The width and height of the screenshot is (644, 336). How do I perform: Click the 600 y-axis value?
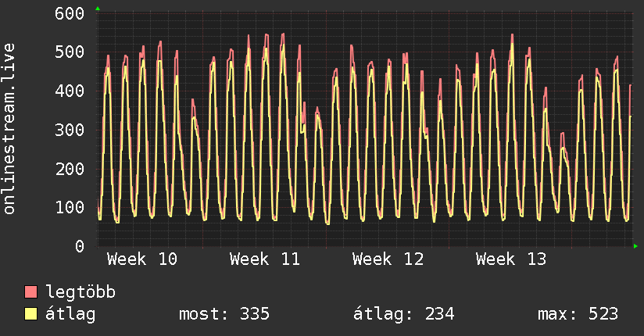70,13
